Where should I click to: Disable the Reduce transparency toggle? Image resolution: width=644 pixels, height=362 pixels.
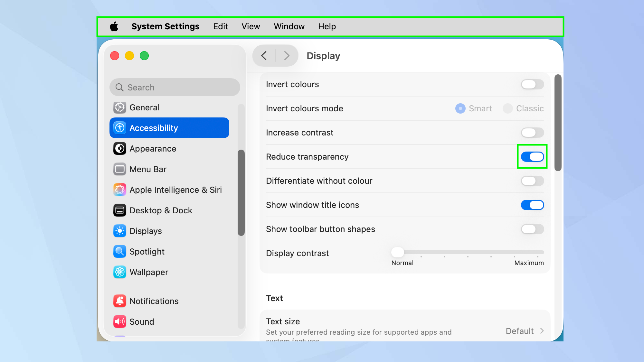click(x=532, y=157)
